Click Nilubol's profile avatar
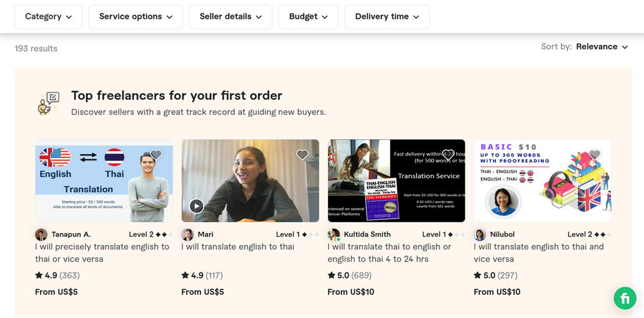The height and width of the screenshot is (318, 644). [480, 235]
